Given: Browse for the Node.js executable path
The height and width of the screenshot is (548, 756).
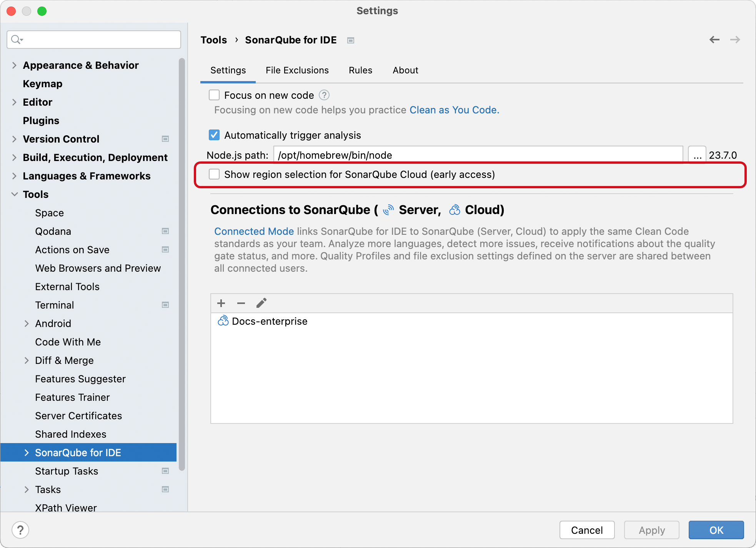Looking at the screenshot, I should click(697, 154).
